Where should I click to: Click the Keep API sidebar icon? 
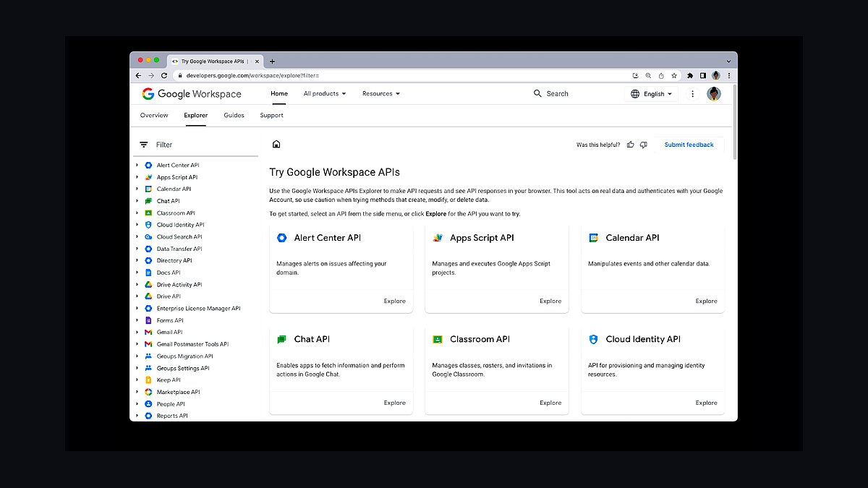pos(148,380)
